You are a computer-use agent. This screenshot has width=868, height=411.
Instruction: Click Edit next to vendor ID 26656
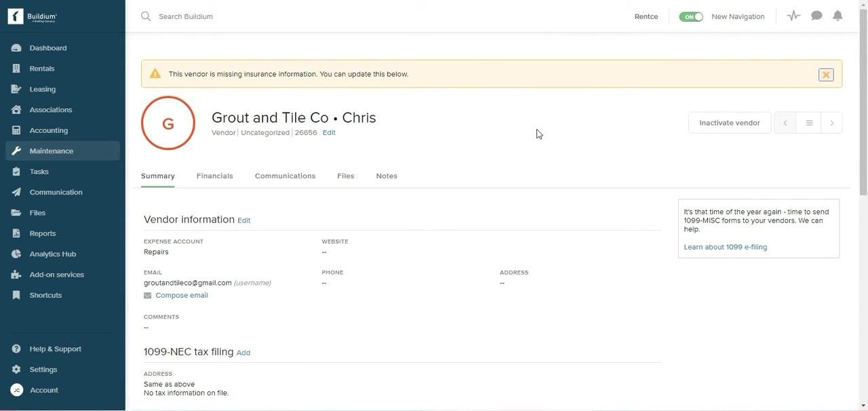click(329, 133)
